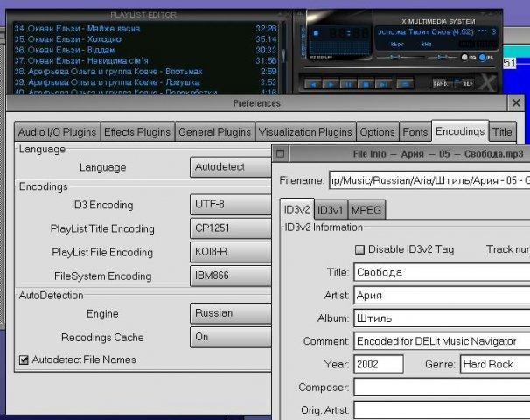Open the Recodings Cache On dropdown
530x420 pixels.
point(231,337)
